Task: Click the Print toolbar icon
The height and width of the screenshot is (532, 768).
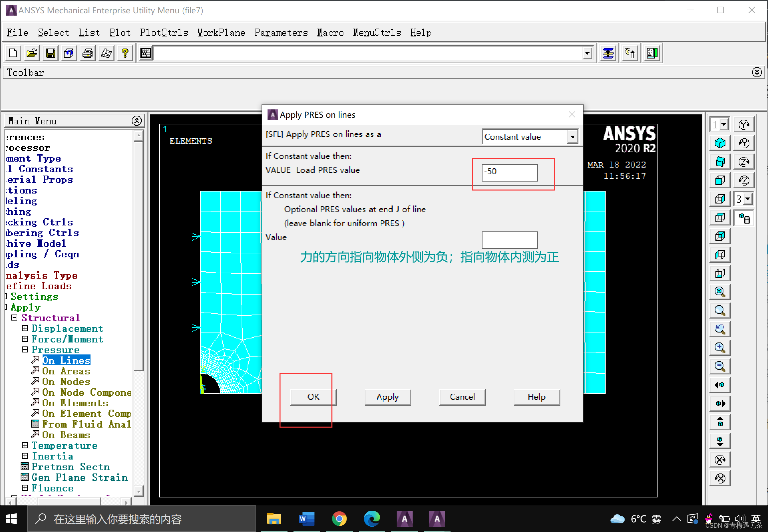Action: [x=88, y=53]
